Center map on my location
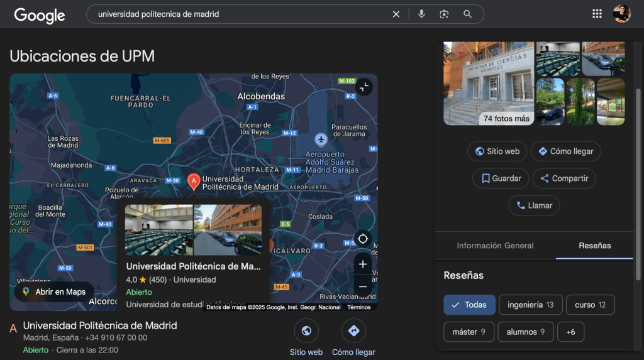This screenshot has height=360, width=644. (363, 239)
